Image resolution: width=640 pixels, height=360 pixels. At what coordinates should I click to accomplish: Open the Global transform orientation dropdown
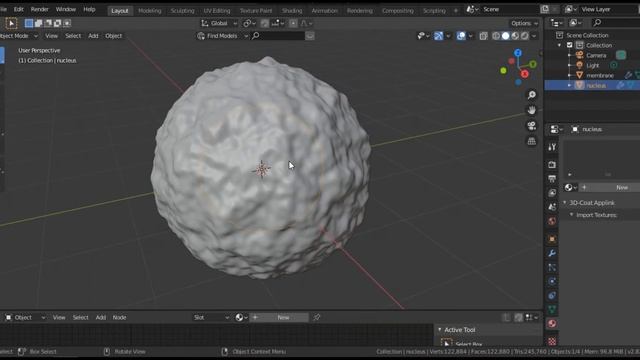pos(219,24)
